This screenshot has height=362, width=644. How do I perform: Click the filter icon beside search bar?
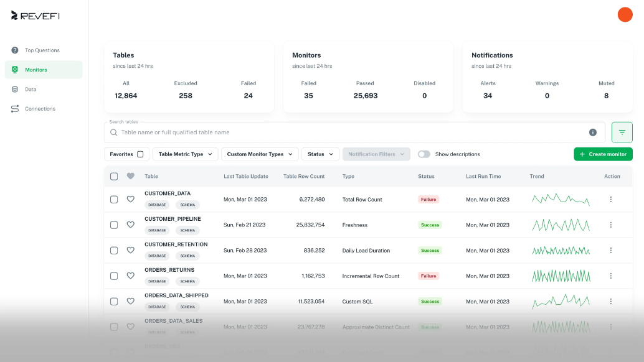click(x=622, y=132)
